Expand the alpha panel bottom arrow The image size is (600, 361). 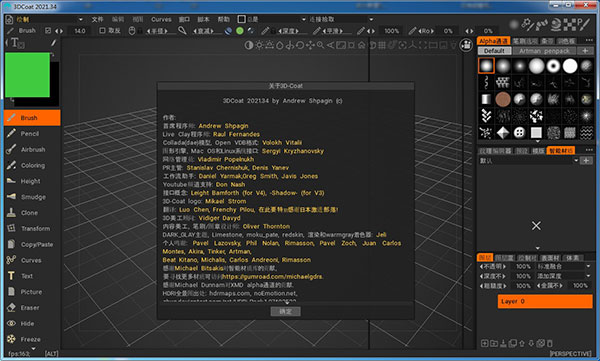click(537, 141)
